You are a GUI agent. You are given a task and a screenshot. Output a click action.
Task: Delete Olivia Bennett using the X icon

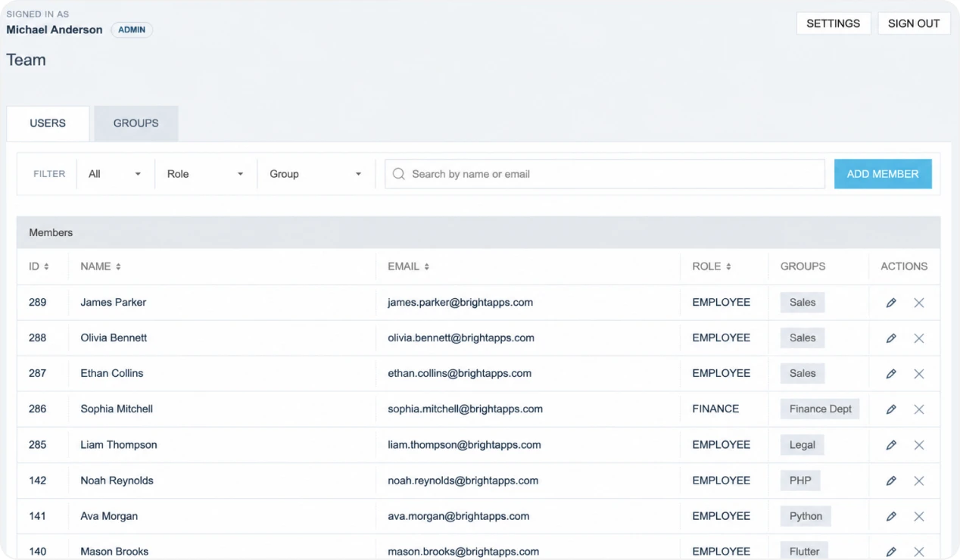tap(919, 338)
